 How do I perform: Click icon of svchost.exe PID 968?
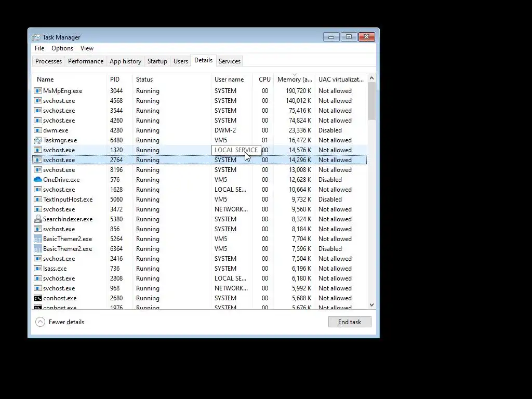click(x=37, y=288)
